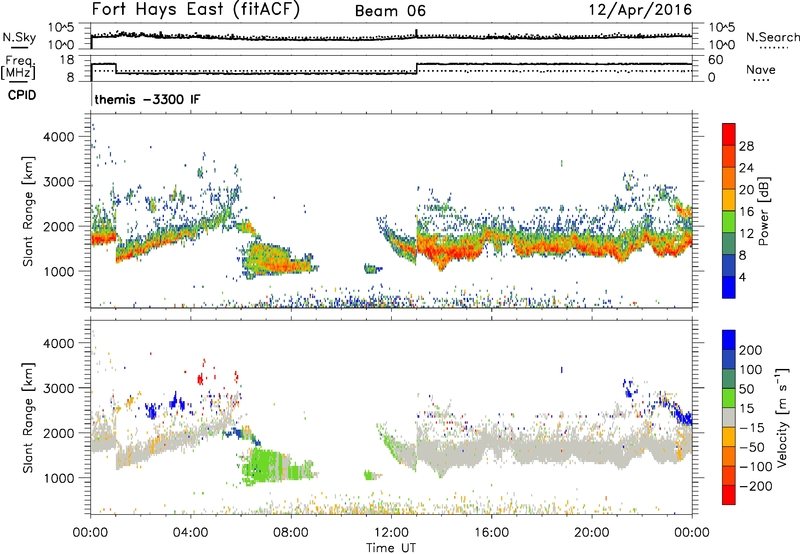Click the '50' velocity colorbar label
Viewport: 800px width, 554px height.
(747, 389)
